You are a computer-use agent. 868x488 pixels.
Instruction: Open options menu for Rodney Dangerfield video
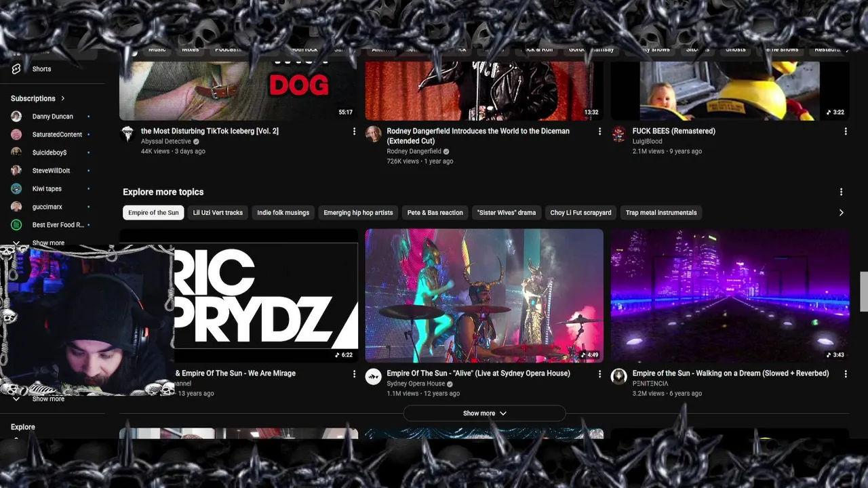[599, 131]
